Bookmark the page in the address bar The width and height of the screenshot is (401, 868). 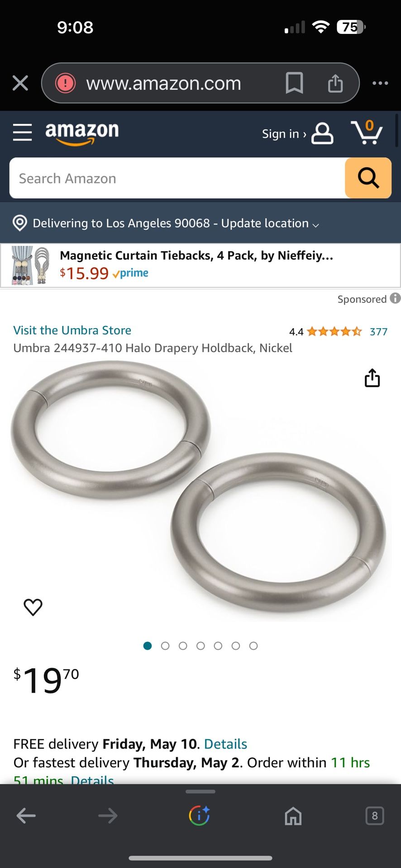click(x=294, y=83)
